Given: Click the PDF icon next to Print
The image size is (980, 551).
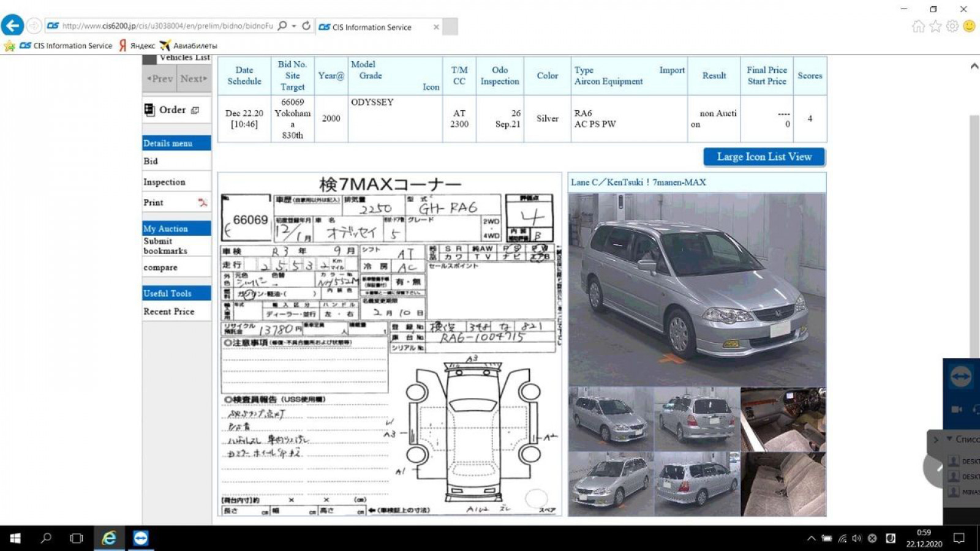Looking at the screenshot, I should 202,203.
